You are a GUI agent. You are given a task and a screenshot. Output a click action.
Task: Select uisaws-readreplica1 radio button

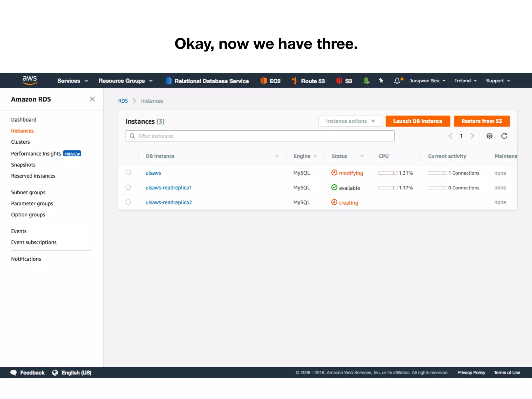(128, 187)
